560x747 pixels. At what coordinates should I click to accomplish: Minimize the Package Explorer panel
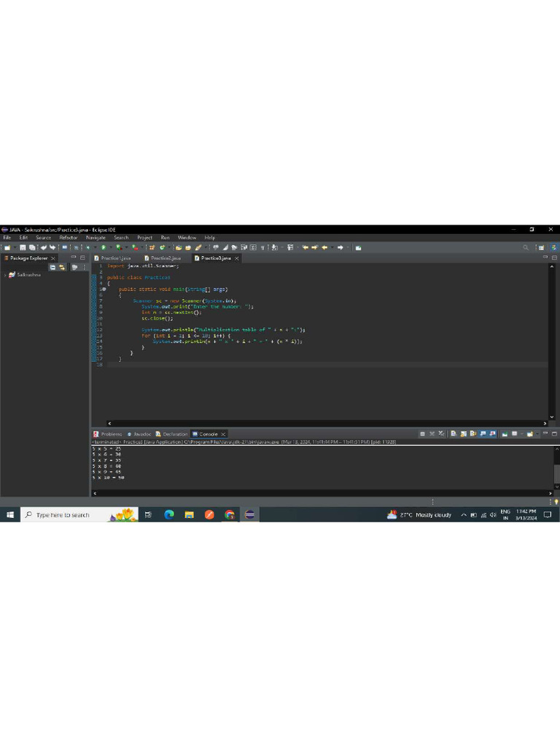click(74, 258)
